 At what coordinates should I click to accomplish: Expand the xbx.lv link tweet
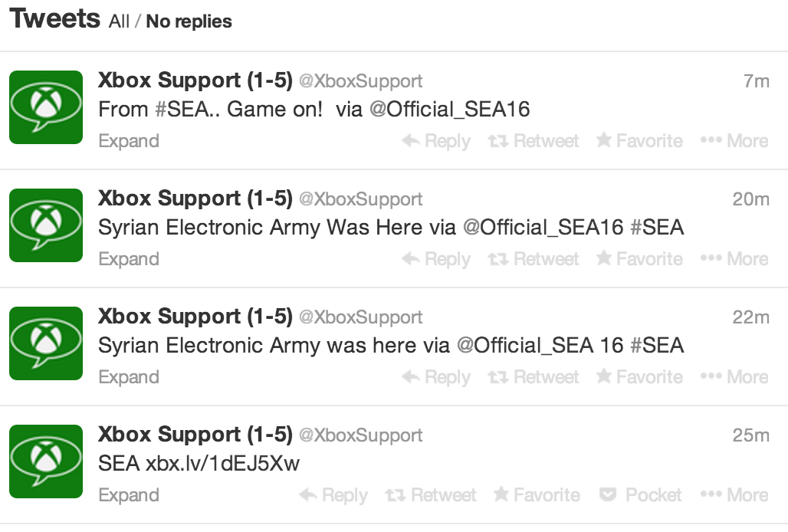[129, 495]
